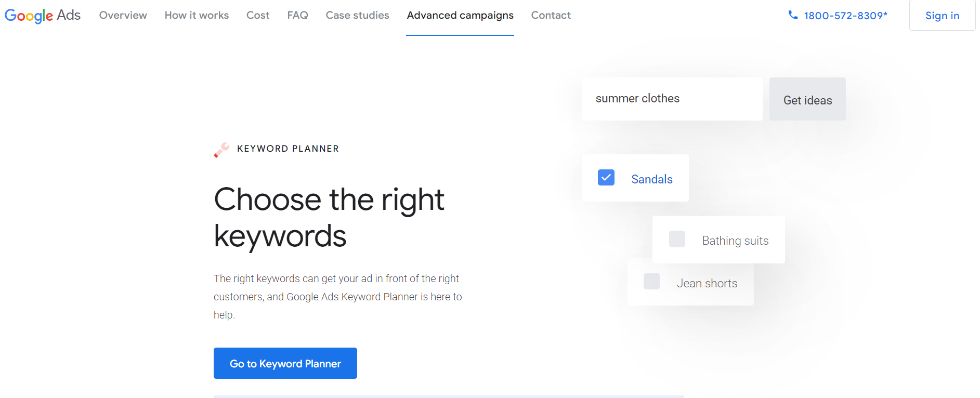Open Case studies
The height and width of the screenshot is (398, 980).
358,16
